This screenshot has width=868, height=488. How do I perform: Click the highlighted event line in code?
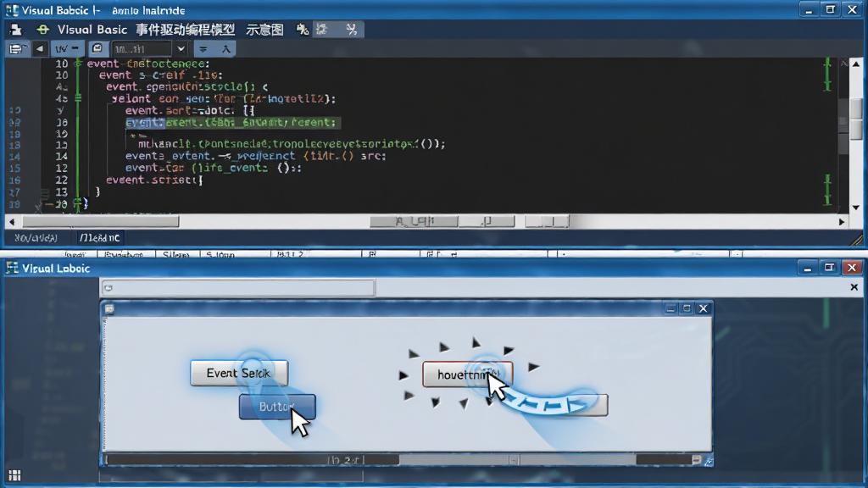(x=232, y=122)
